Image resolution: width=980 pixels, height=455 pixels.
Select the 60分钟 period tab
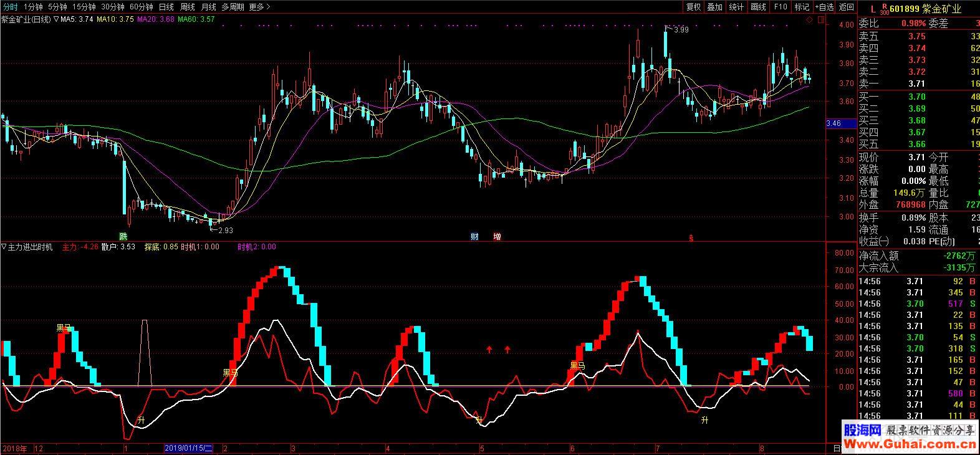[x=142, y=7]
